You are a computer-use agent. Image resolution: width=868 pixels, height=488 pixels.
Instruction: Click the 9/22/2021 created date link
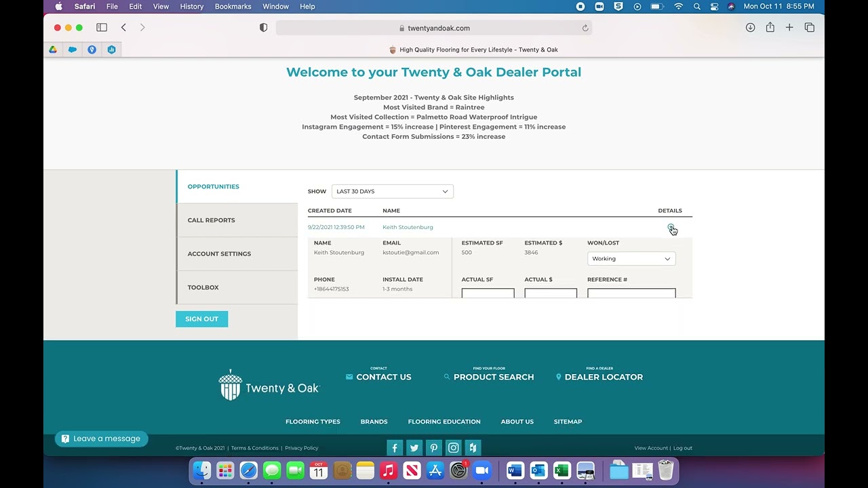pyautogui.click(x=336, y=227)
